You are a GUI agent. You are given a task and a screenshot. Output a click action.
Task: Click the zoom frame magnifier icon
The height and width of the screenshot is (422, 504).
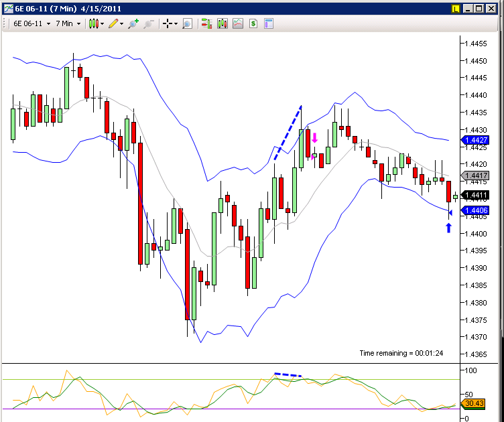(x=187, y=23)
